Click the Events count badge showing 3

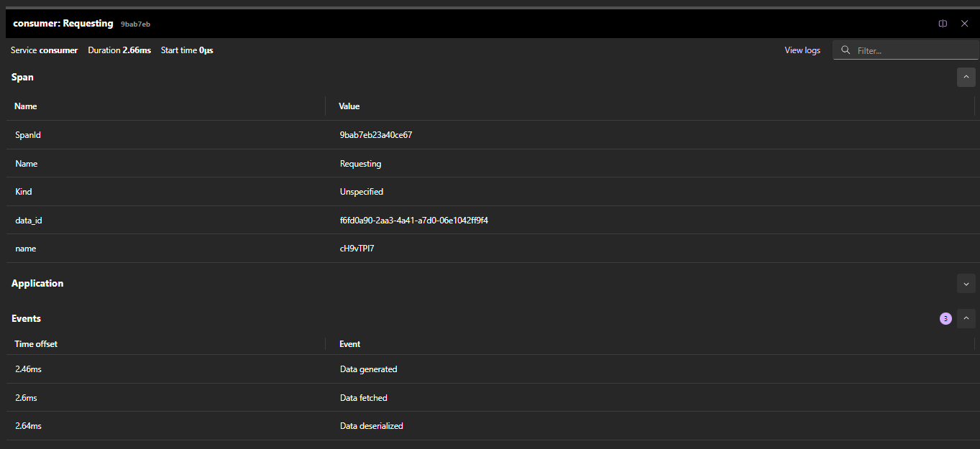tap(945, 318)
